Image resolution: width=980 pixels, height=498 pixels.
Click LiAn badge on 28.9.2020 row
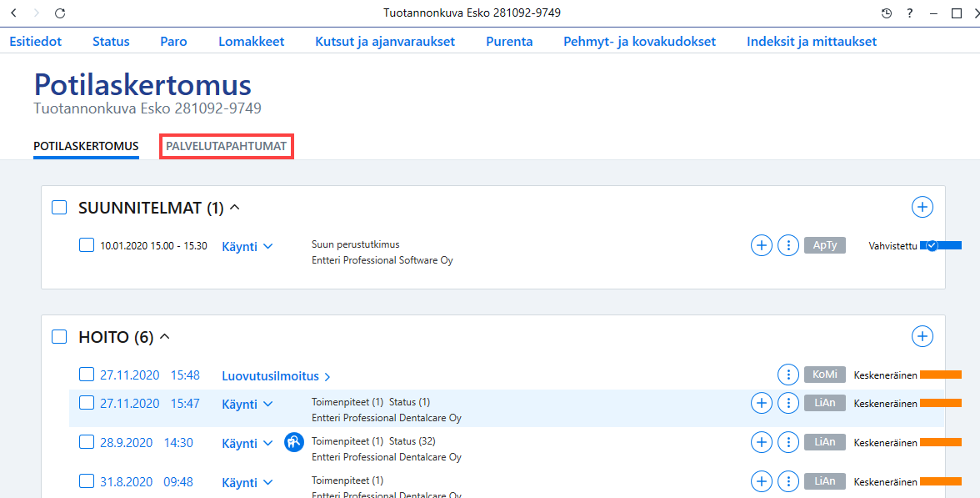coord(825,442)
